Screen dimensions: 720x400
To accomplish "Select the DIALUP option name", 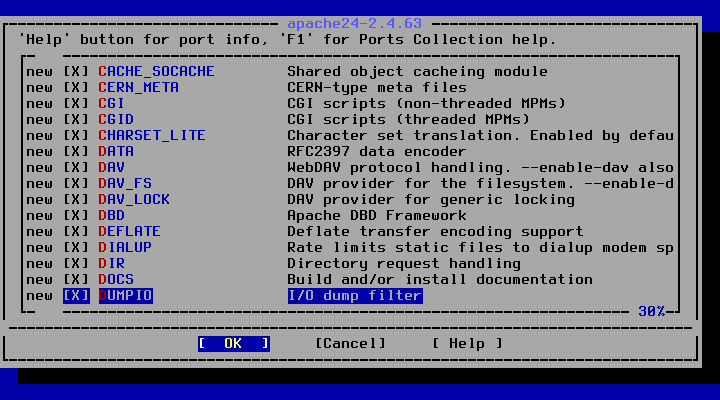I will coord(125,248).
